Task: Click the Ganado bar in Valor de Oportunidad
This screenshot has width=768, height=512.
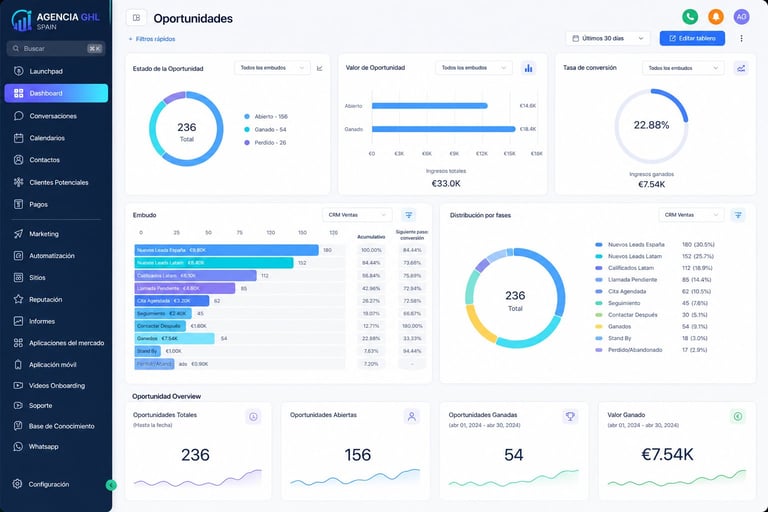Action: [x=444, y=129]
